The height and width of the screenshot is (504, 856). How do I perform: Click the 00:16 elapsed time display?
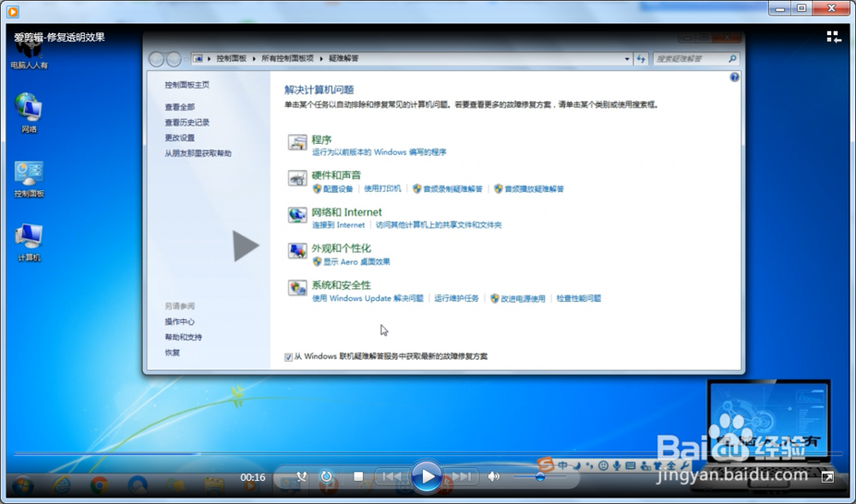tap(253, 477)
